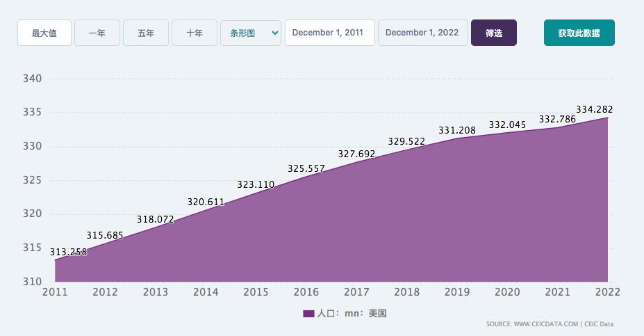
Task: Click the 340 y-axis label
Action: point(32,79)
